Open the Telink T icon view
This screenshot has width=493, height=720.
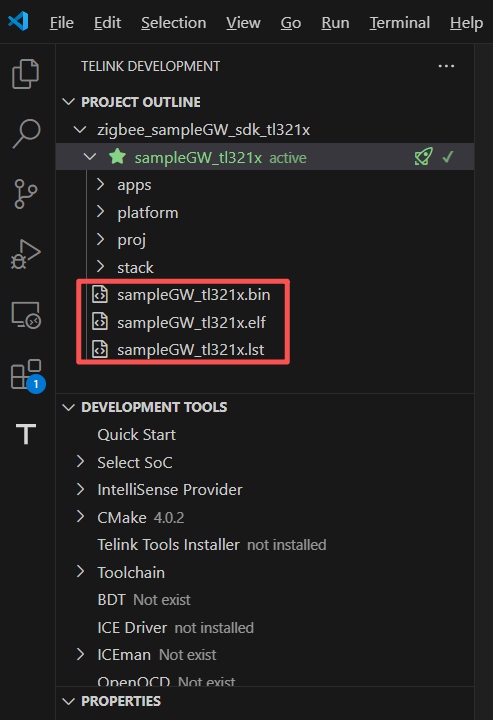26,434
